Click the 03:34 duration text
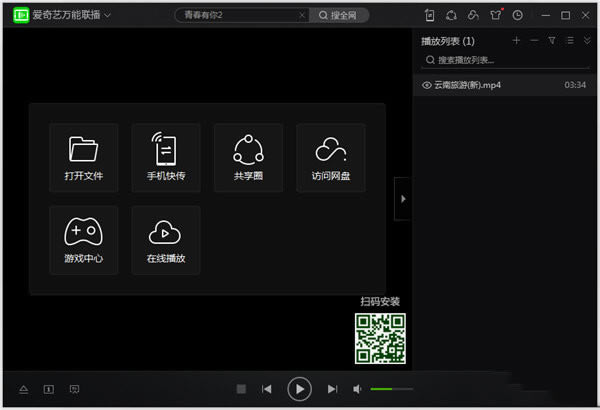This screenshot has width=600, height=410. (x=575, y=85)
